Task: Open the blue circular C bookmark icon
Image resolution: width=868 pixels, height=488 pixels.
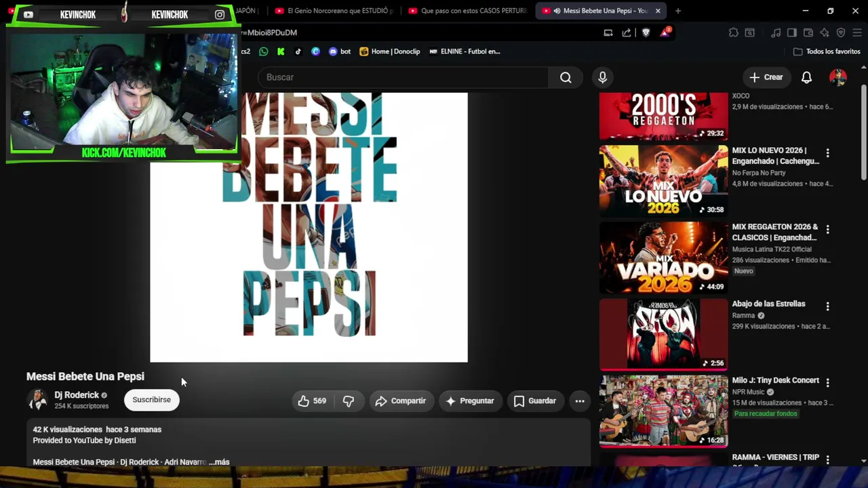Action: (315, 52)
